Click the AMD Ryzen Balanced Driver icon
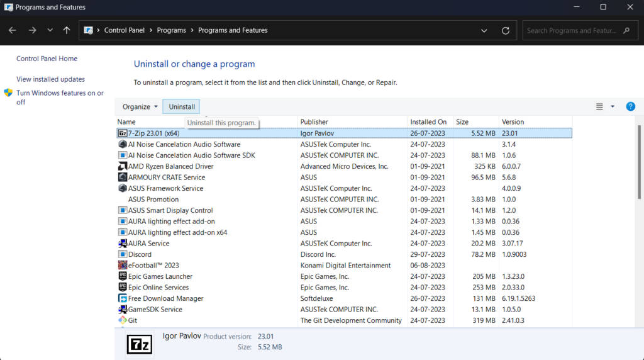Screen dimensions: 644x360 (123, 166)
